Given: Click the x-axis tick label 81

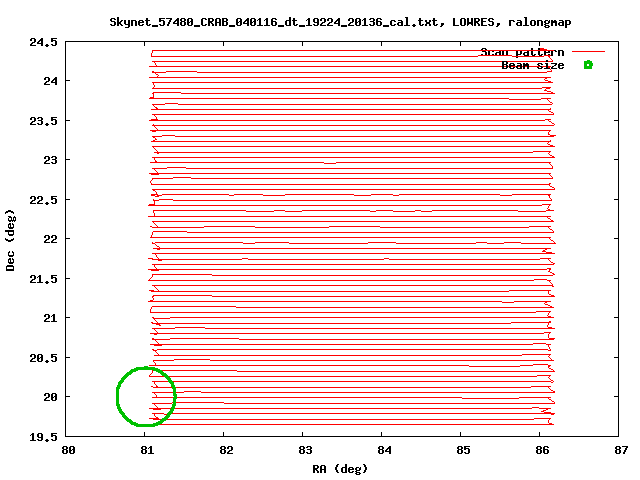Looking at the screenshot, I should click(x=147, y=450).
